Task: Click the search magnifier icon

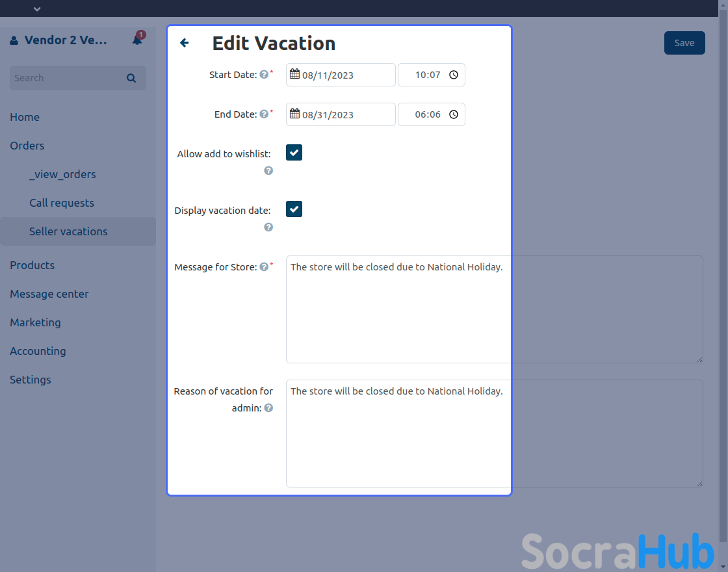Action: coord(131,78)
